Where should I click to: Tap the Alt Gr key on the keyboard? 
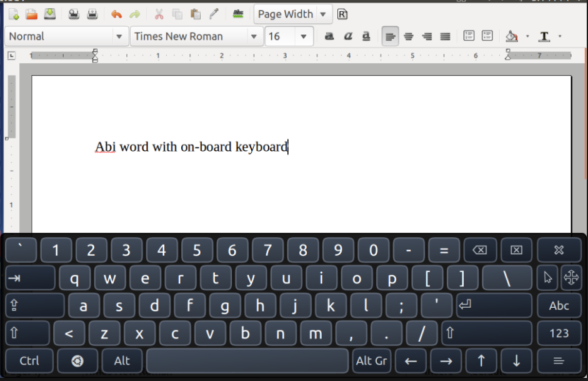(x=372, y=361)
